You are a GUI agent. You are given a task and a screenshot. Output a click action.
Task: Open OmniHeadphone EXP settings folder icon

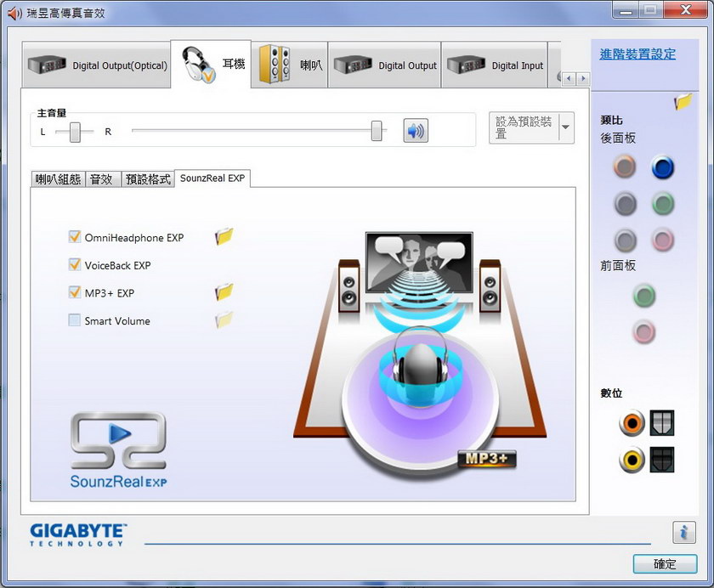coord(224,236)
